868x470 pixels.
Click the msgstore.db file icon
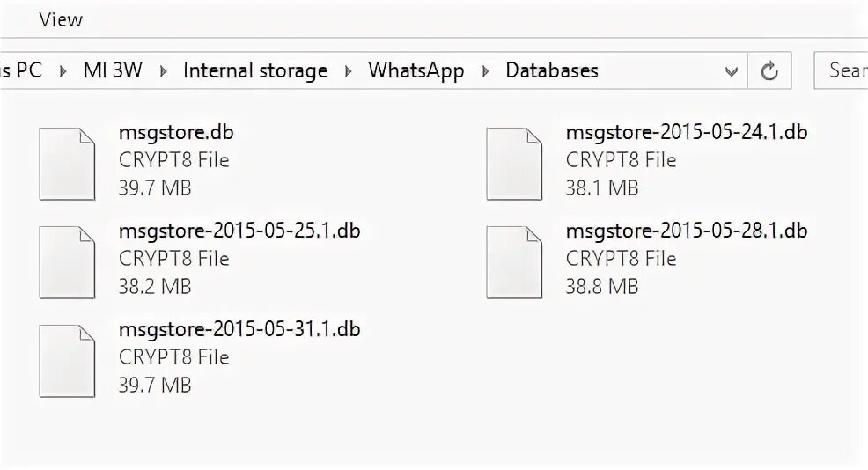67,164
